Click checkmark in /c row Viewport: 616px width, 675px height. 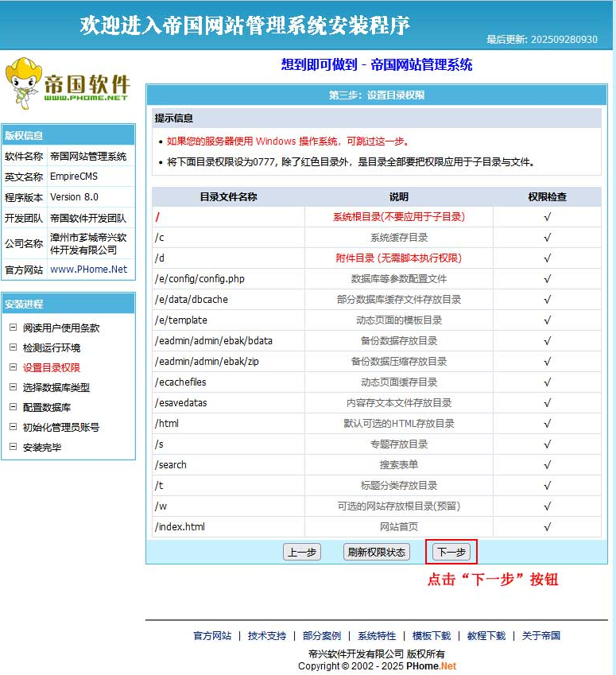pyautogui.click(x=547, y=238)
